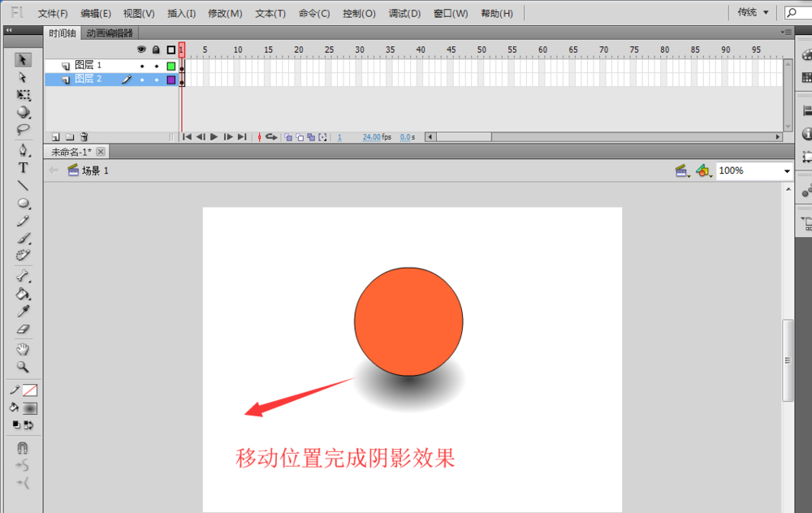
Task: Select the Selection arrow tool
Action: pyautogui.click(x=23, y=59)
